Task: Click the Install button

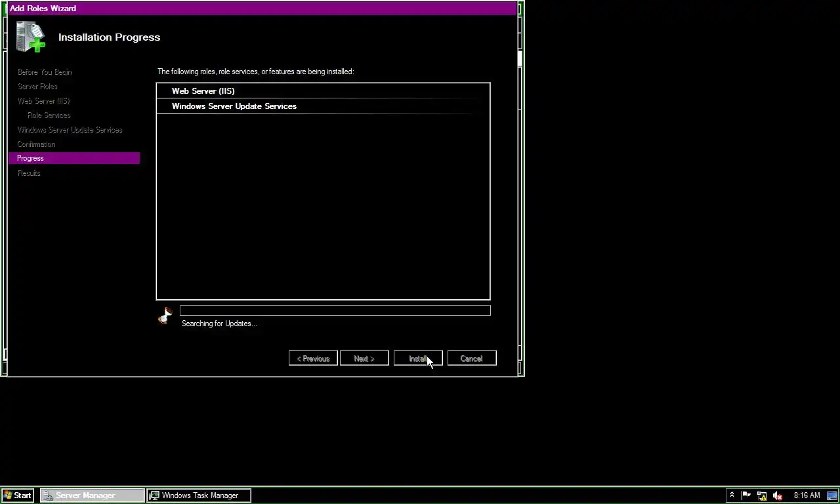Action: [418, 358]
